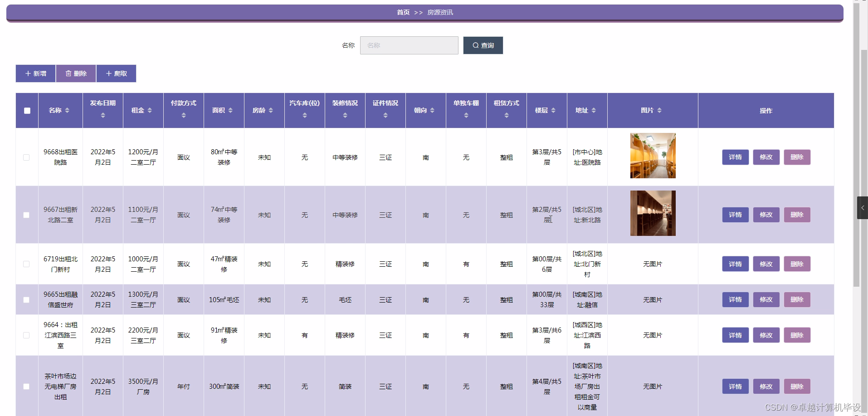Click 修改 for 茶叶市场边无电梯厂房出租
868x416 pixels.
click(x=766, y=386)
